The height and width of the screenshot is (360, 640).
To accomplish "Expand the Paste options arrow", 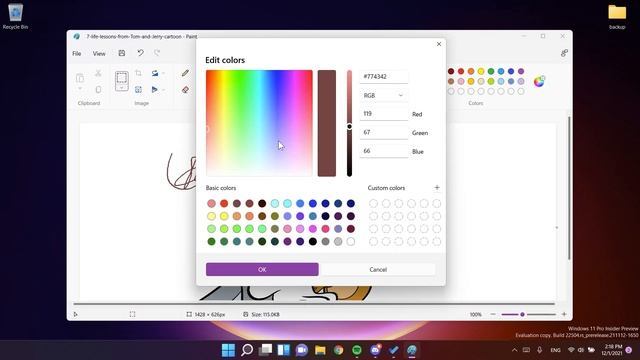I will pos(80,89).
